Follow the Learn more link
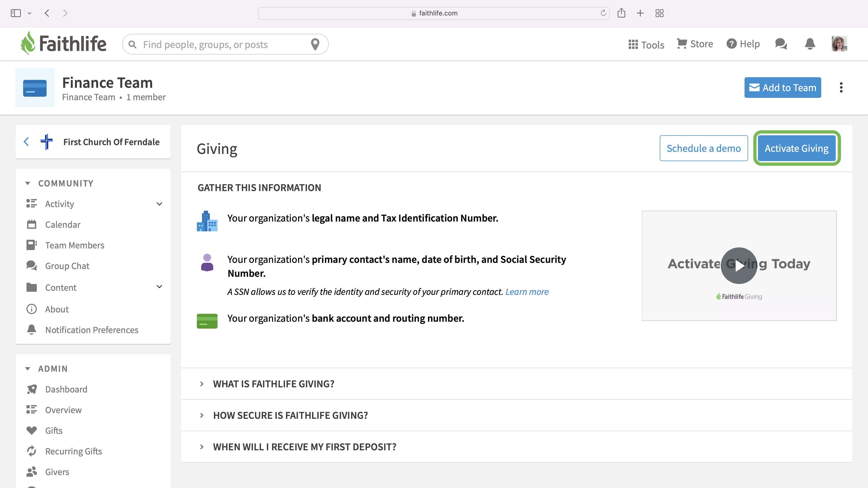868x488 pixels. (527, 292)
